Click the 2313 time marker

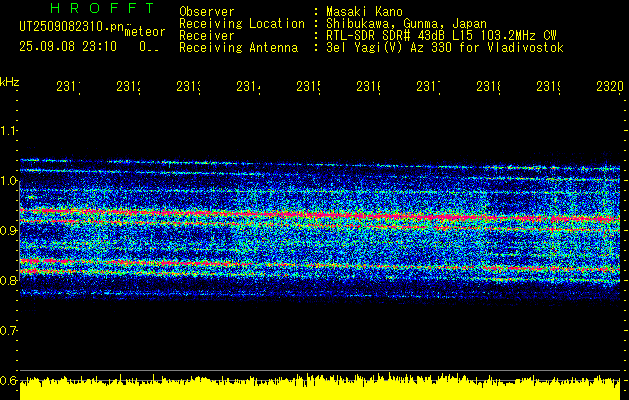[x=189, y=87]
